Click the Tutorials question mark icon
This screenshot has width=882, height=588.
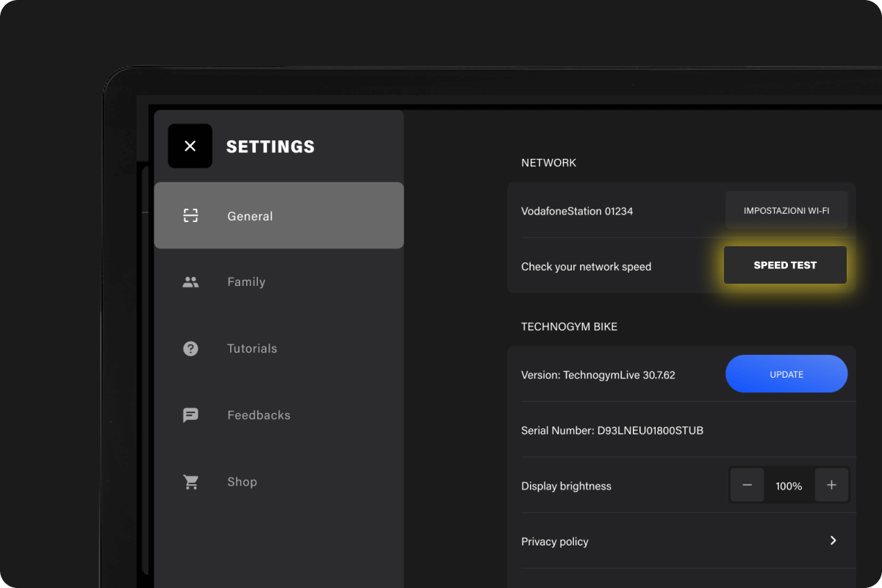190,348
